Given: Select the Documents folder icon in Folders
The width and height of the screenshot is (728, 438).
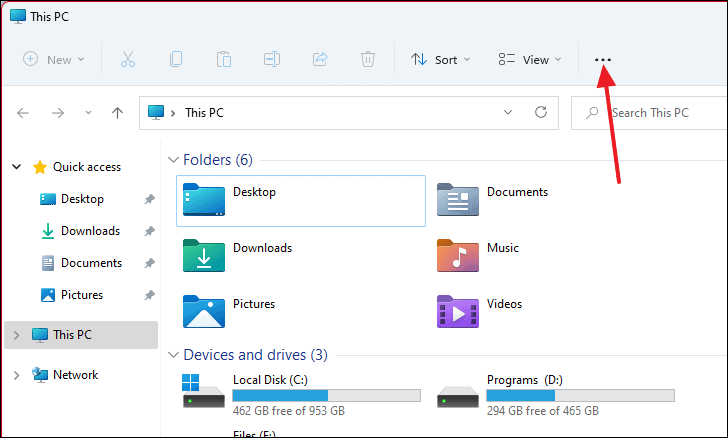Looking at the screenshot, I should pyautogui.click(x=458, y=200).
